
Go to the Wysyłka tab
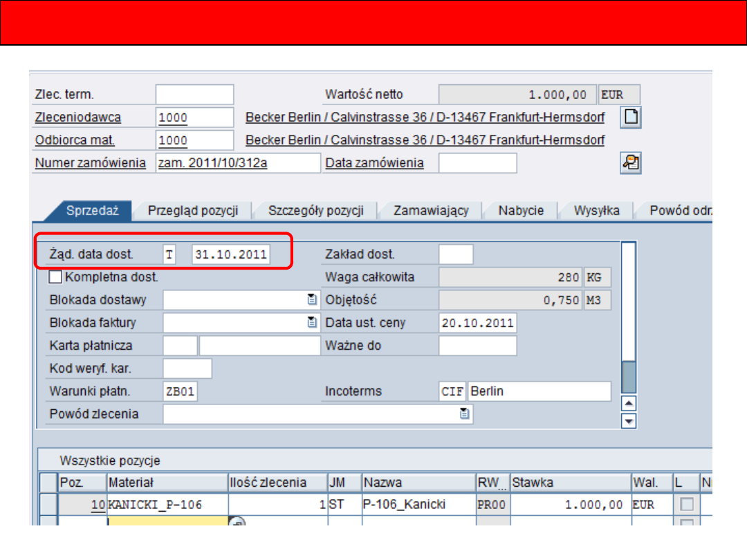596,211
